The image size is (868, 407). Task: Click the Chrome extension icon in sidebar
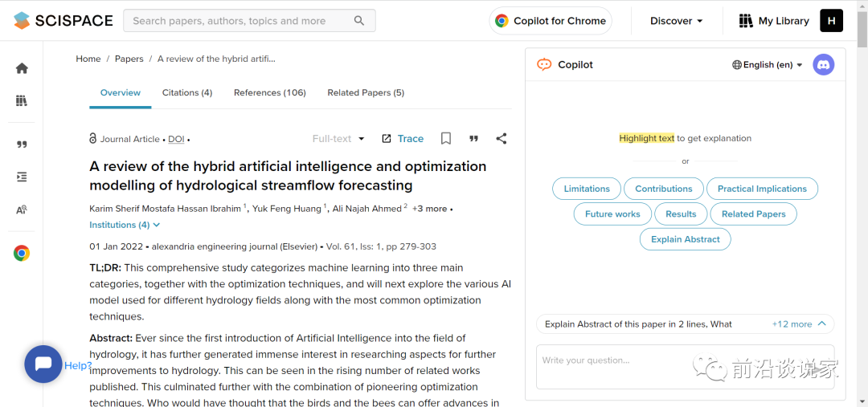tap(22, 254)
